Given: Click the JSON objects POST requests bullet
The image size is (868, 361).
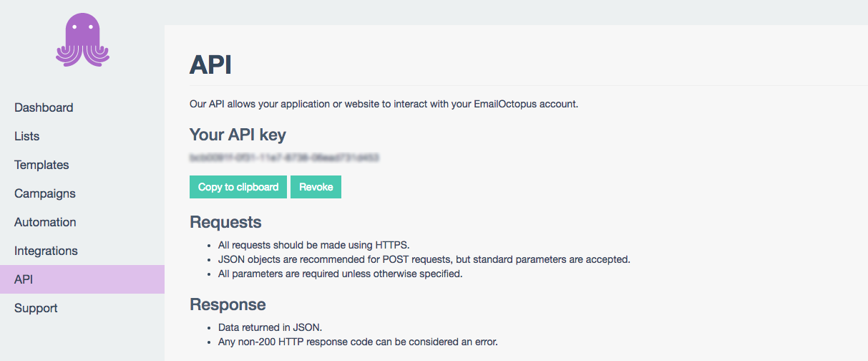Looking at the screenshot, I should pyautogui.click(x=424, y=259).
